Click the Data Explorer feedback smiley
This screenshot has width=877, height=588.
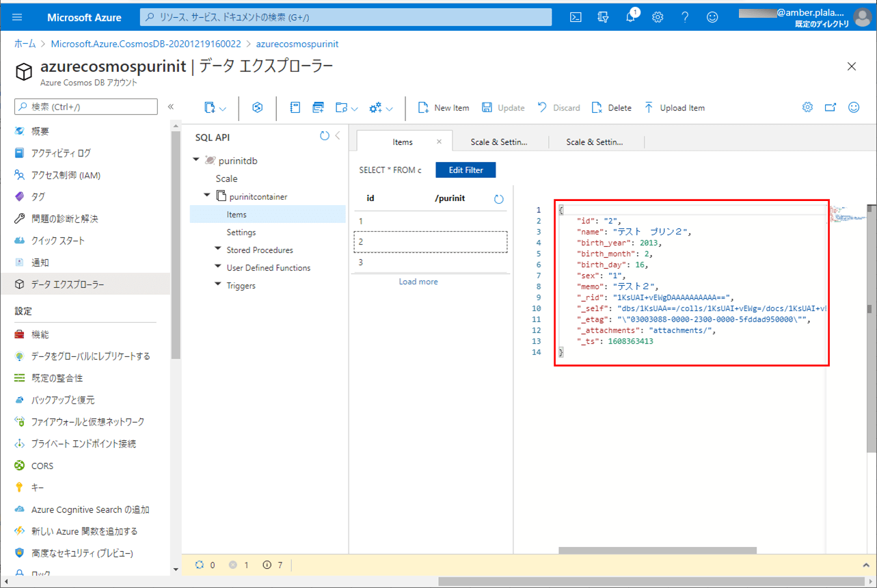pyautogui.click(x=854, y=107)
